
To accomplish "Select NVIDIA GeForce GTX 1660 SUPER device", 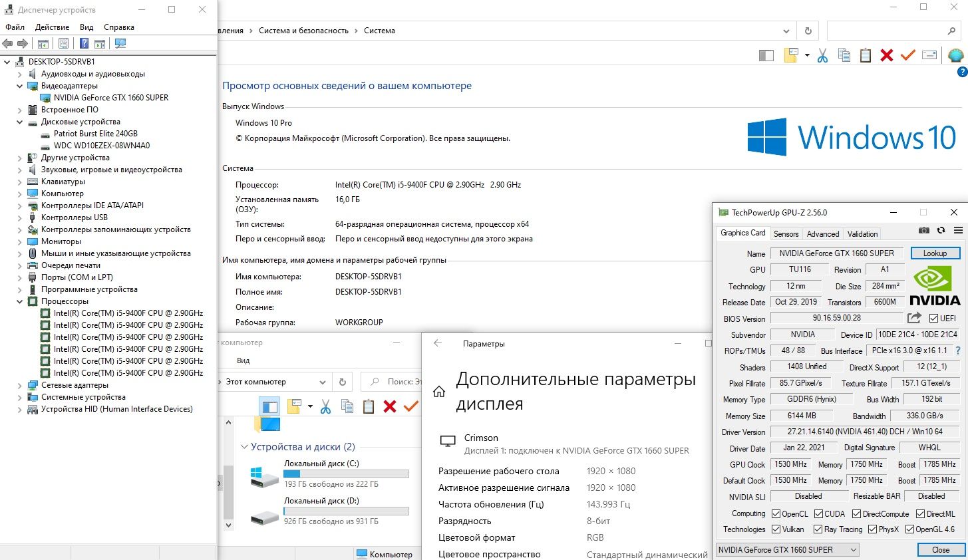I will [x=111, y=98].
